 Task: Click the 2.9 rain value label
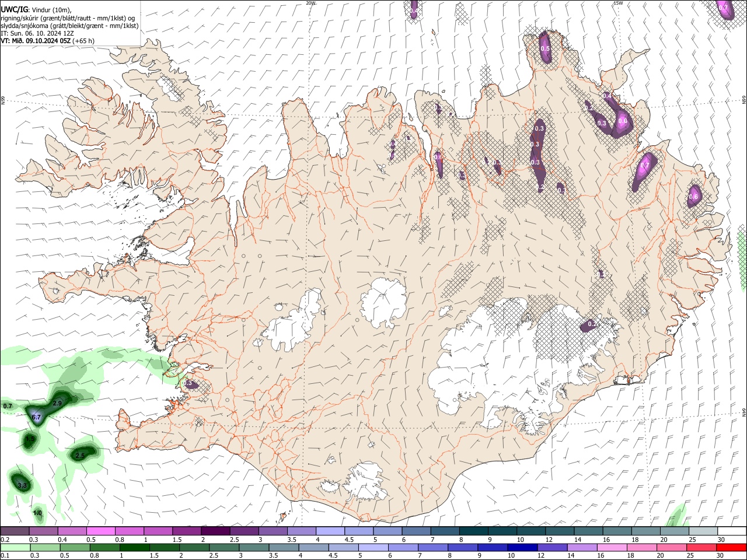click(57, 403)
